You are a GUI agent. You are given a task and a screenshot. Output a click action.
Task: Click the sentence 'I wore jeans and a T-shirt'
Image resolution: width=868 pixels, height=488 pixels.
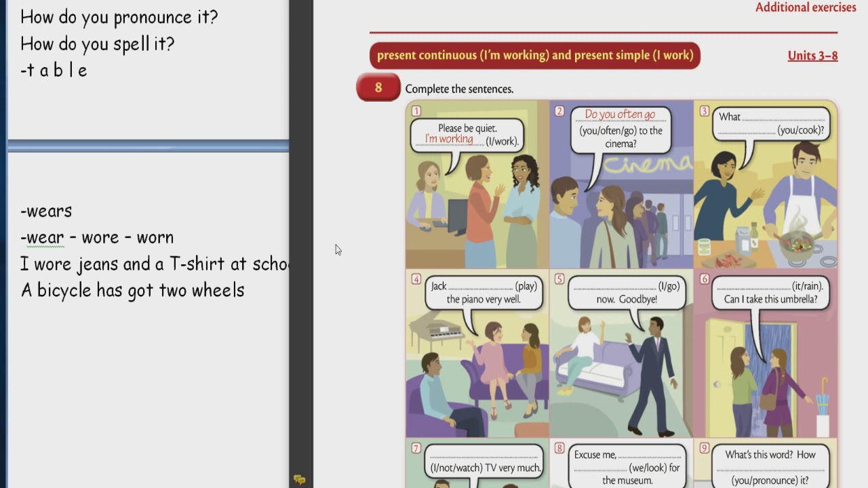[x=155, y=264]
